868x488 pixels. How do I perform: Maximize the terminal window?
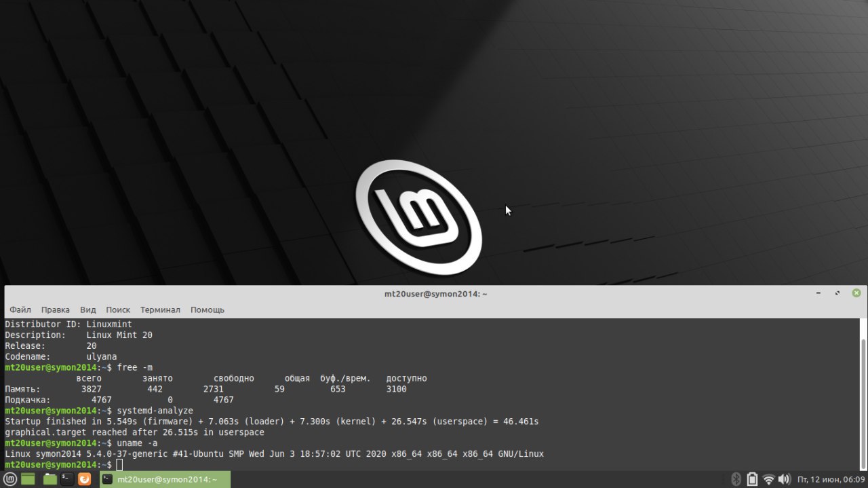pyautogui.click(x=837, y=293)
